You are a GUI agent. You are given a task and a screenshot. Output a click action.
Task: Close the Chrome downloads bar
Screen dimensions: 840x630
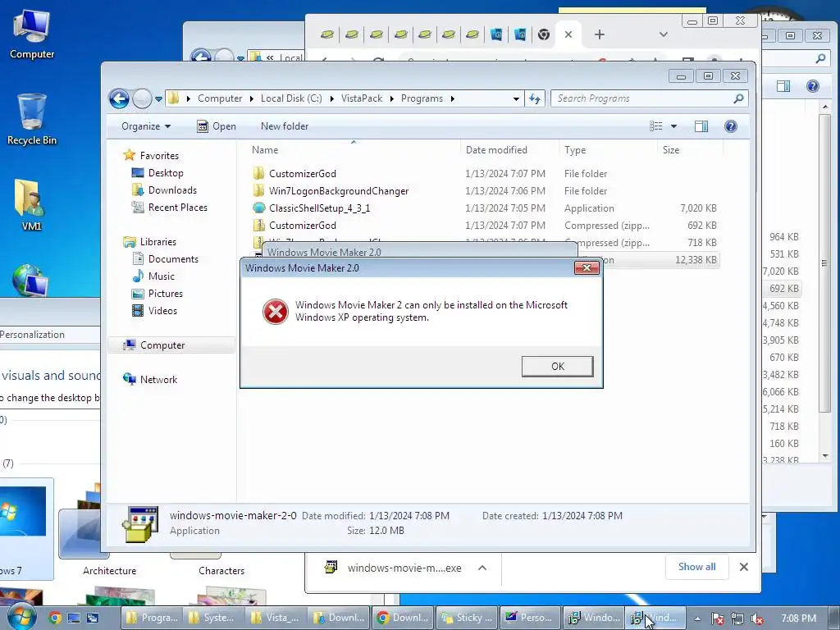tap(743, 567)
